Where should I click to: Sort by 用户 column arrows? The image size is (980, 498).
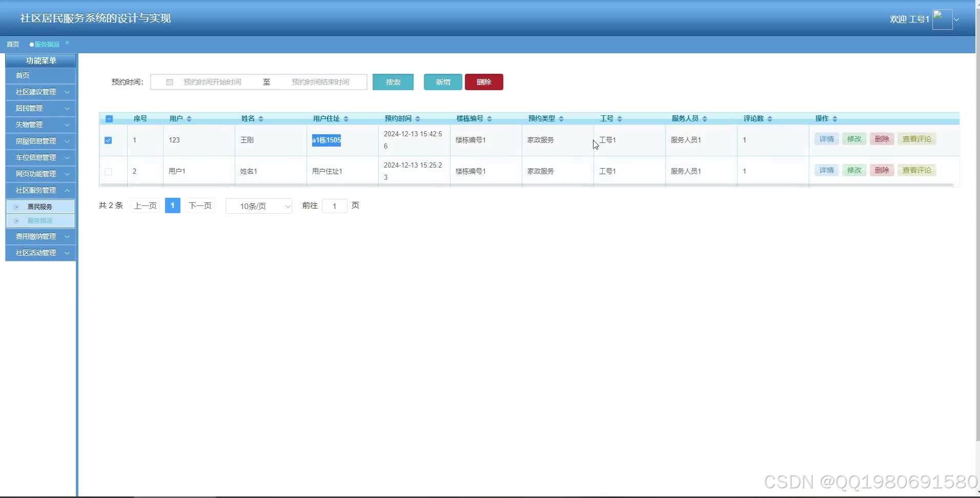coord(189,119)
